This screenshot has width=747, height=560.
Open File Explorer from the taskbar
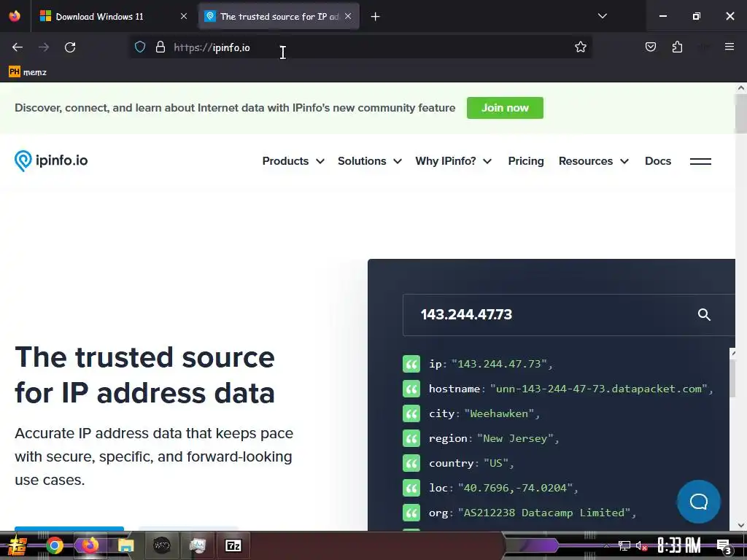pyautogui.click(x=125, y=545)
